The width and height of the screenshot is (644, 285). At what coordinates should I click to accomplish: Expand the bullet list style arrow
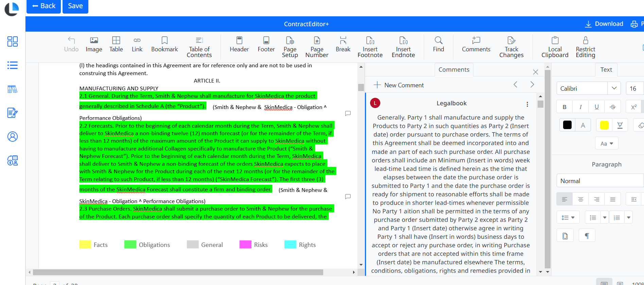(605, 217)
